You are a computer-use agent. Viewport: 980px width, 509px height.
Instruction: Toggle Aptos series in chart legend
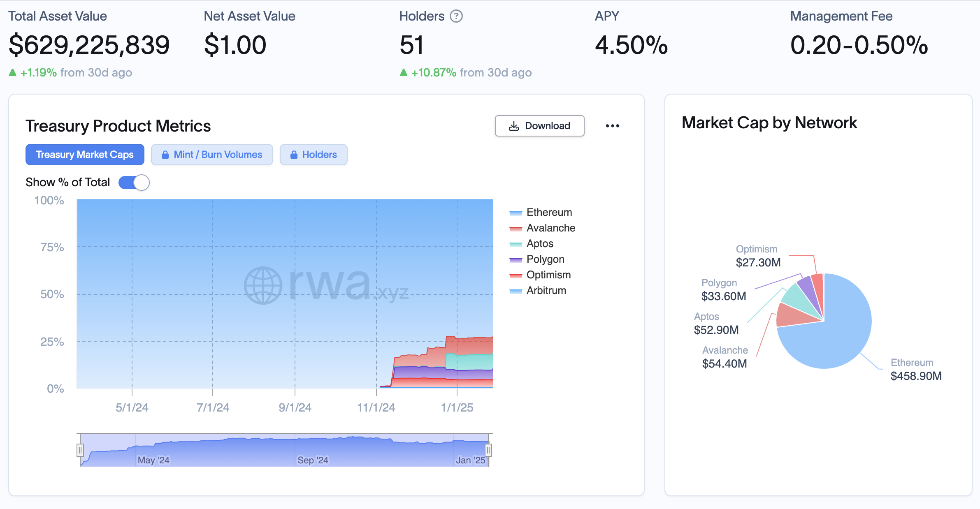click(540, 243)
